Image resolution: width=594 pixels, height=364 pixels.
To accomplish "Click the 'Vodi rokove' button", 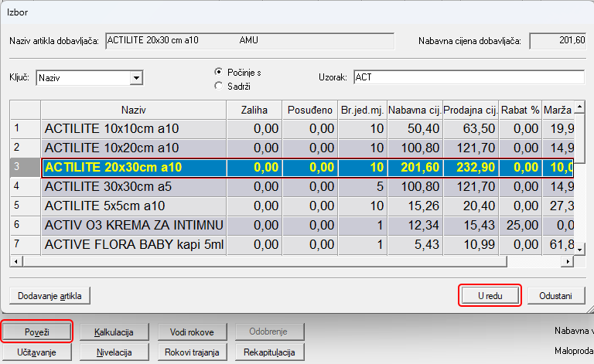I will click(192, 332).
